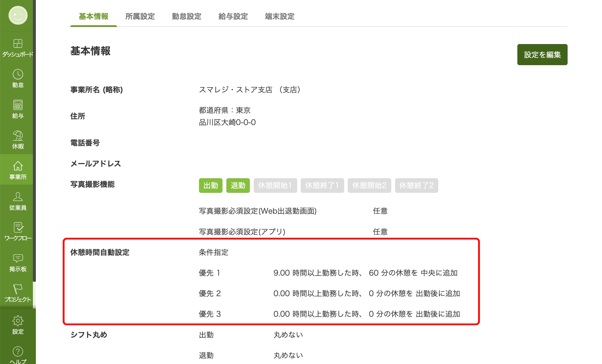Open the settings gear icon (設定)
Screen dimensions: 602x364
click(18, 321)
